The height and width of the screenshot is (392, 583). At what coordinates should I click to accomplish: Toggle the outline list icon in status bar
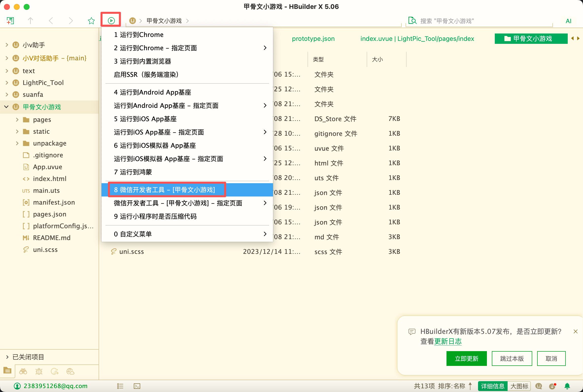tap(120, 386)
